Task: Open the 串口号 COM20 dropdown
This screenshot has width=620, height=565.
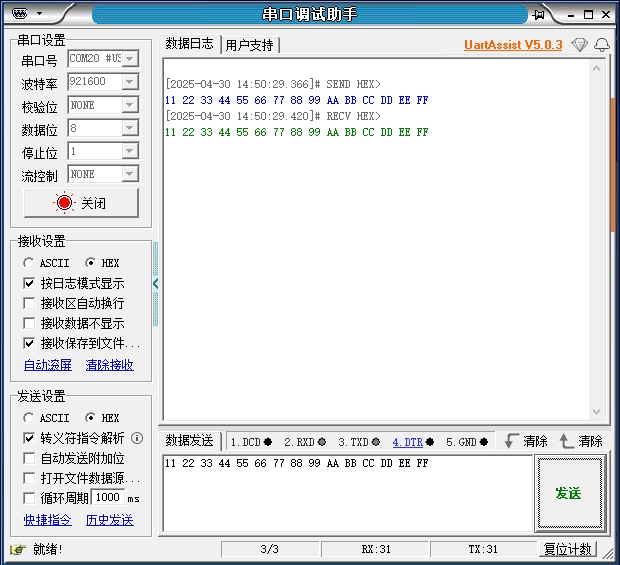Action: [130, 59]
